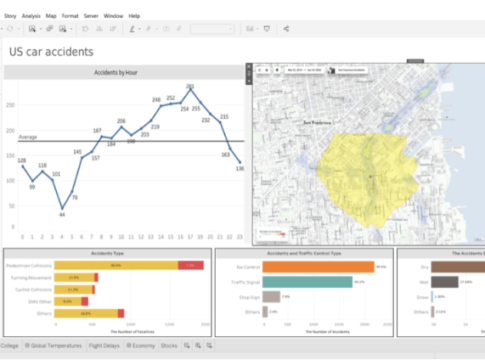This screenshot has width=485, height=360.
Task: Click the data label 136 at hour 23
Action: 240,169
